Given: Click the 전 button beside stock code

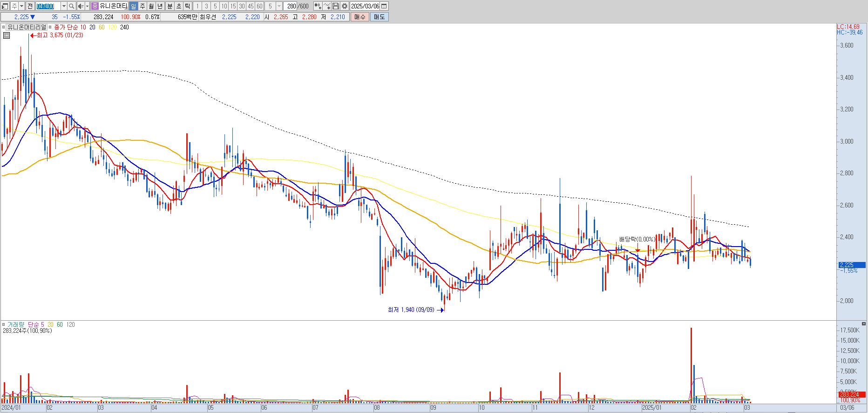Looking at the screenshot, I should (x=30, y=6).
